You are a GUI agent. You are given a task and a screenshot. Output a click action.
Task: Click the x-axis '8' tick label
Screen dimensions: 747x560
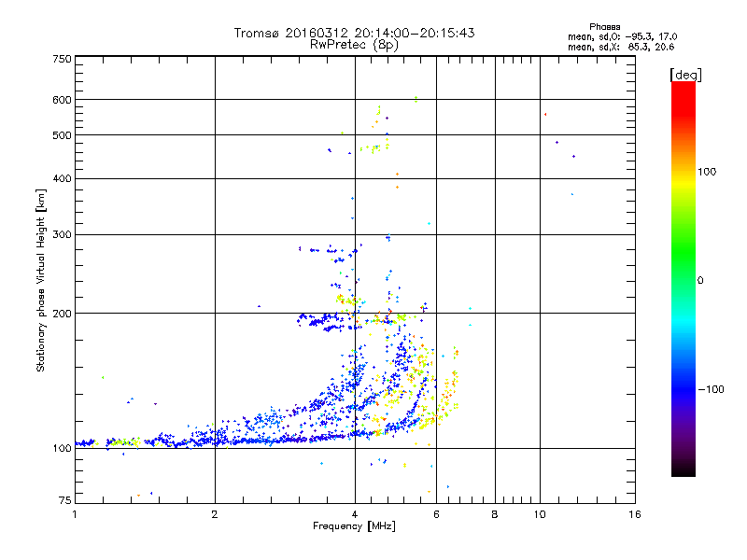point(495,514)
